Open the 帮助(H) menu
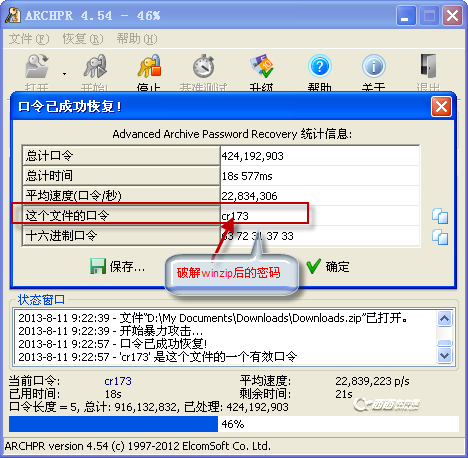 point(137,39)
